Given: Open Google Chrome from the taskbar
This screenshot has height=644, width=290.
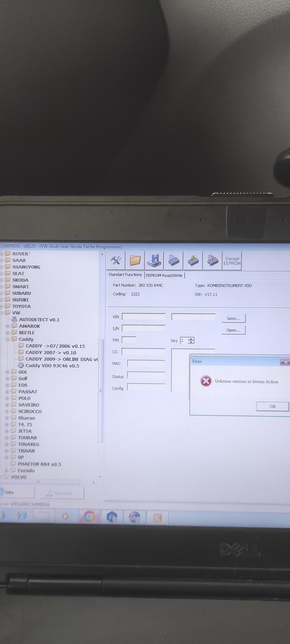Looking at the screenshot, I should [89, 516].
